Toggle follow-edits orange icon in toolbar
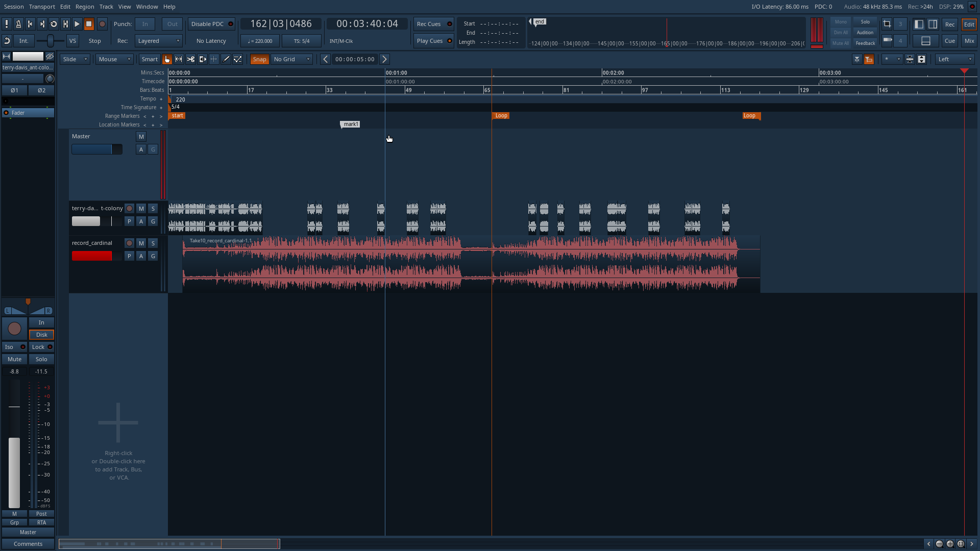980x551 pixels. 869,59
